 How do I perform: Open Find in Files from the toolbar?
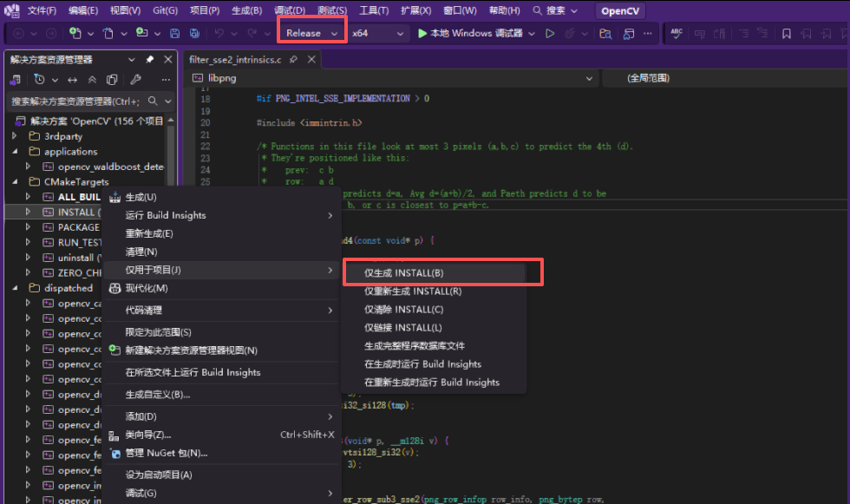605,32
